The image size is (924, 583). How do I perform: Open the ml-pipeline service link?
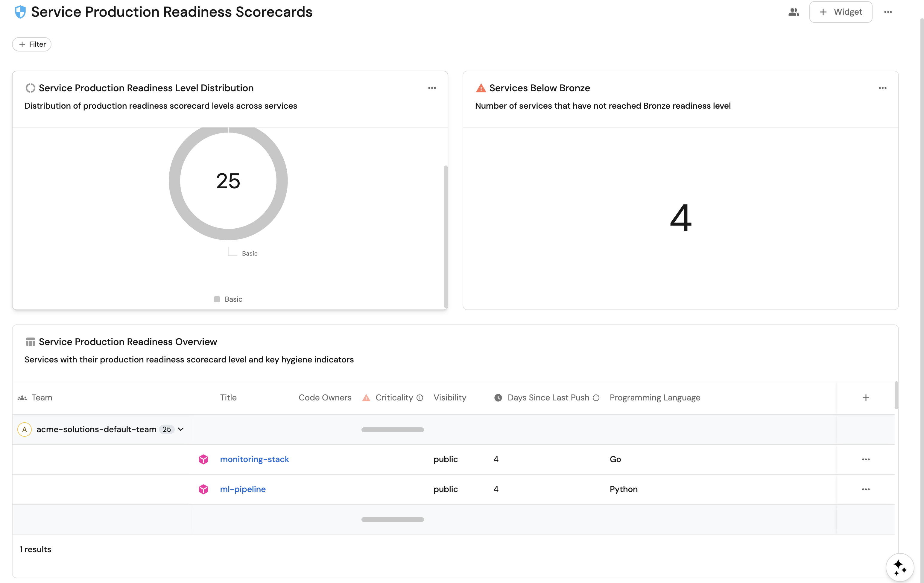tap(242, 489)
